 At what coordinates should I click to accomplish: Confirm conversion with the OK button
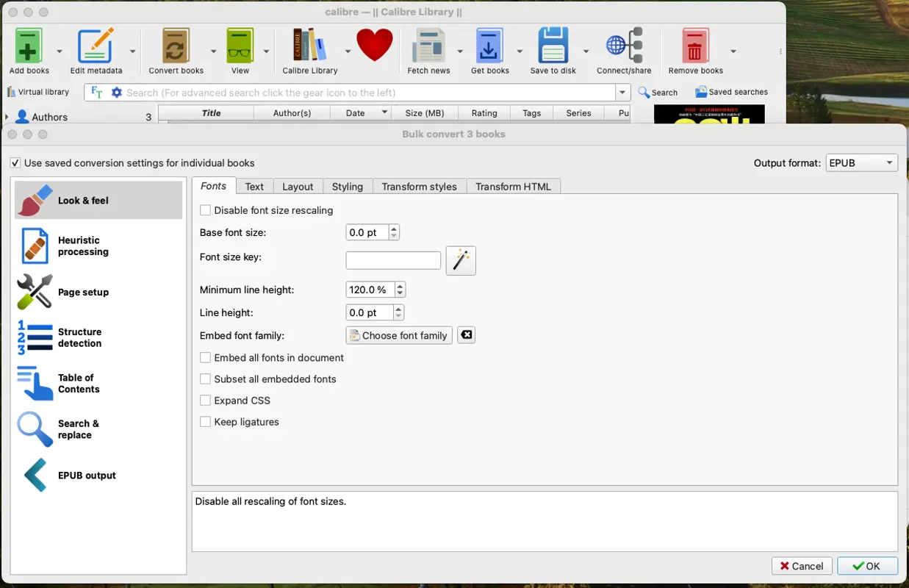(x=867, y=566)
